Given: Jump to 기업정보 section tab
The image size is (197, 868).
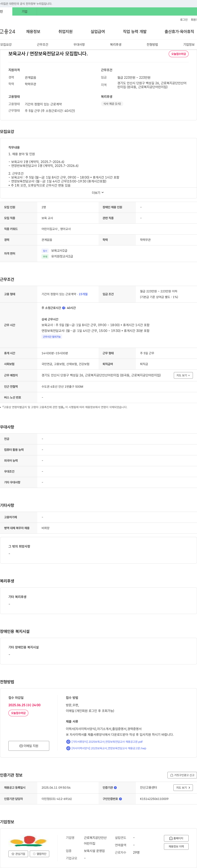Looking at the screenshot, I should pos(189,44).
